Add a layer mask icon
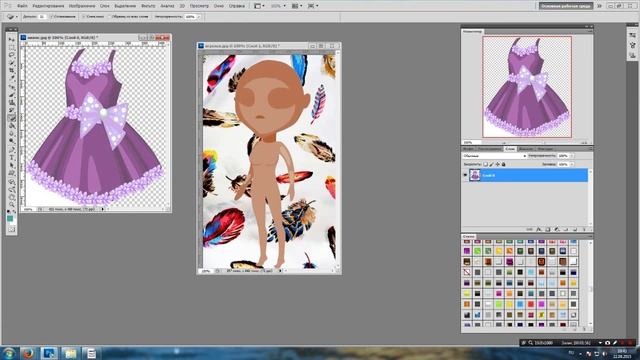This screenshot has height=360, width=640. point(548,229)
